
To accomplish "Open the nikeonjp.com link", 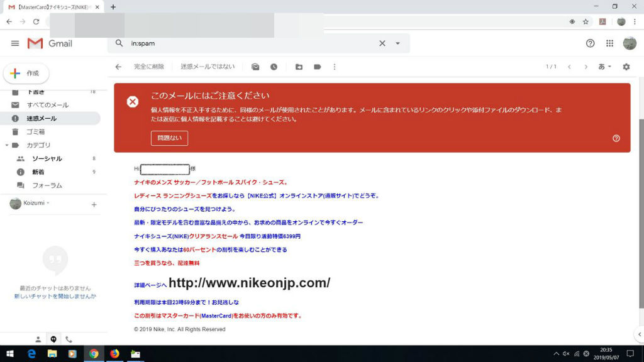I will 249,283.
